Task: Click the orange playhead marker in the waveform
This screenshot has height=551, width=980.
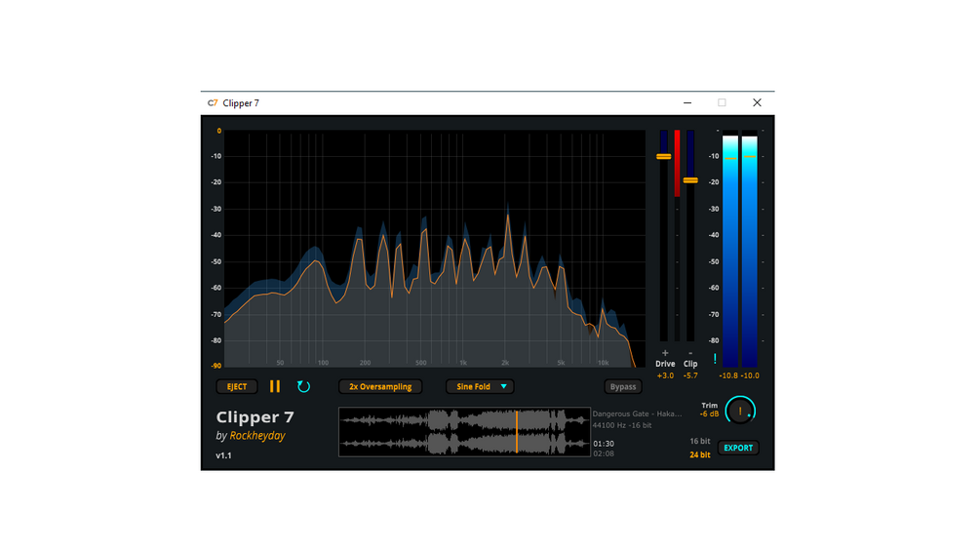Action: (x=517, y=432)
